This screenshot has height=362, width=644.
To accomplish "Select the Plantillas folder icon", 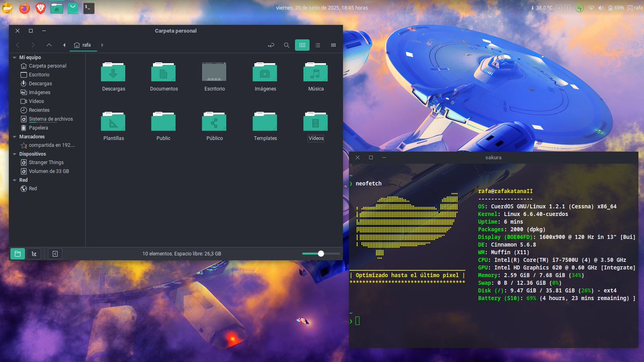I will (113, 121).
